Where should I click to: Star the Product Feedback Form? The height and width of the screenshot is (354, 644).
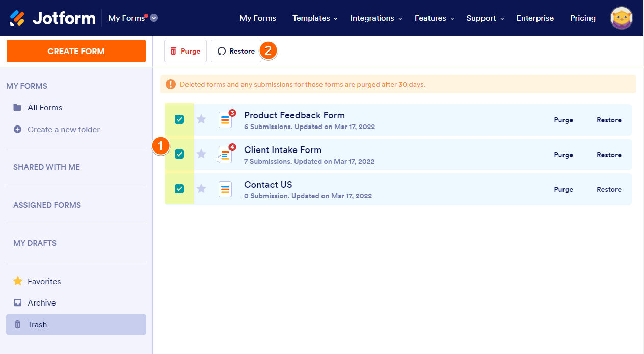(x=201, y=119)
